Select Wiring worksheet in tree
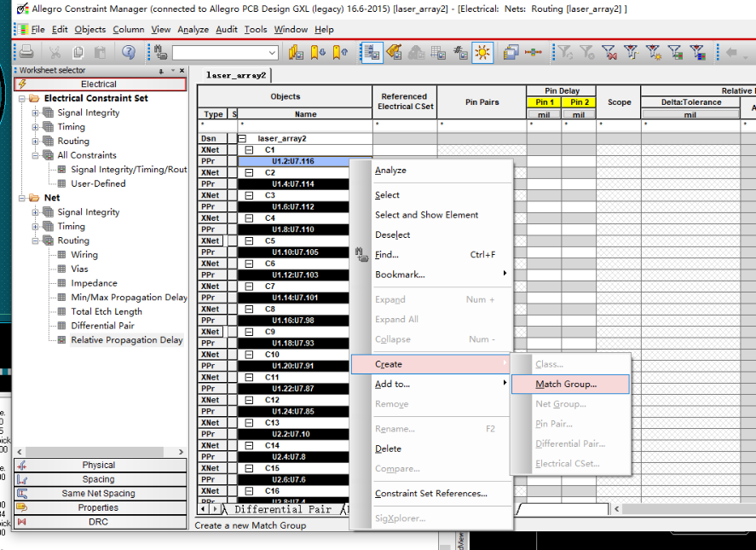Viewport: 756px width, 550px height. click(x=84, y=255)
